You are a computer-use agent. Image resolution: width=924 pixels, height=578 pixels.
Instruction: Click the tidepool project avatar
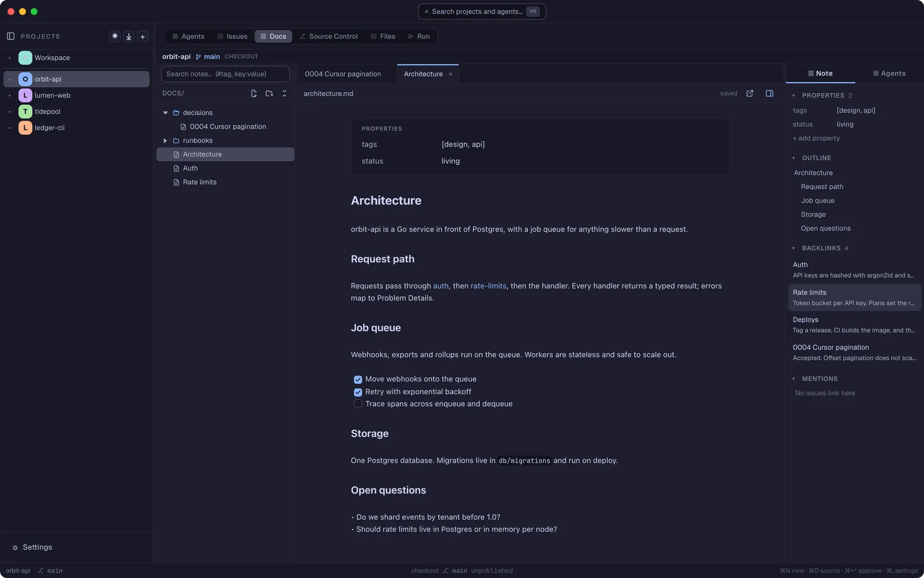(25, 111)
